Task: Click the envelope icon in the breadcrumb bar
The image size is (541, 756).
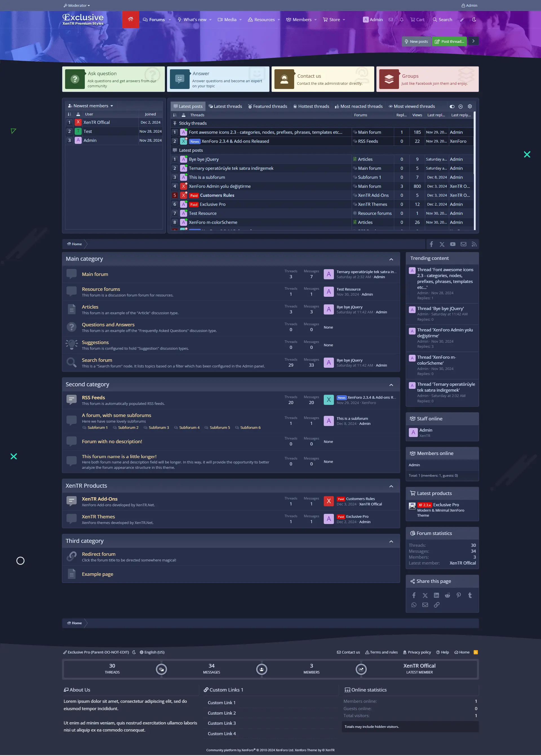Action: 463,244
